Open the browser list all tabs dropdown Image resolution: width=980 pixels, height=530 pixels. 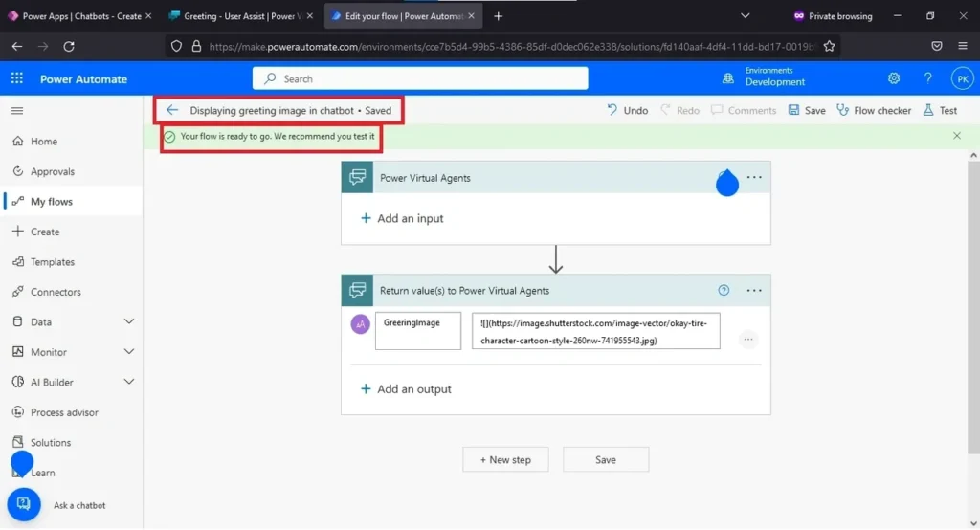[x=745, y=16]
